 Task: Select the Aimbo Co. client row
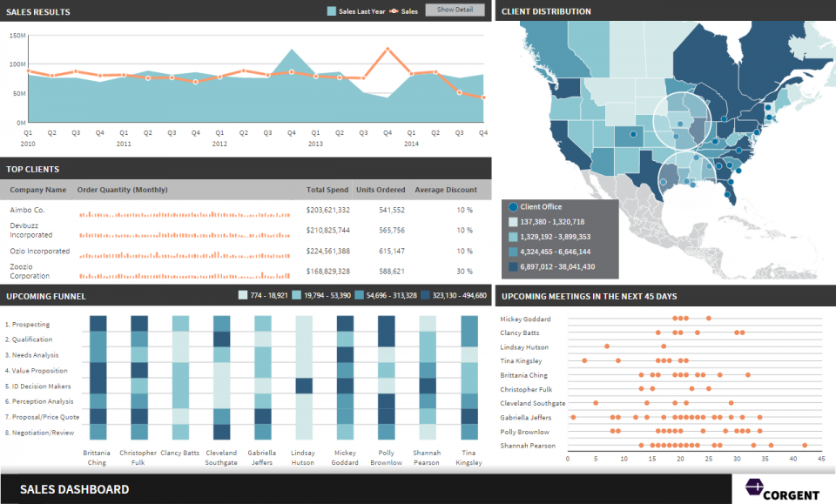[x=27, y=210]
